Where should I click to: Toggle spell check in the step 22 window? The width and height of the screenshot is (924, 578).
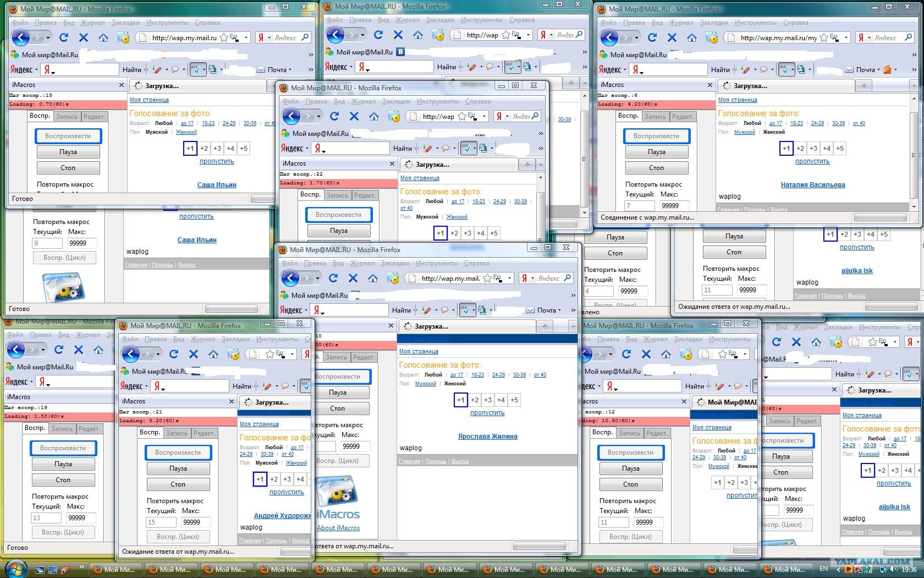(466, 148)
